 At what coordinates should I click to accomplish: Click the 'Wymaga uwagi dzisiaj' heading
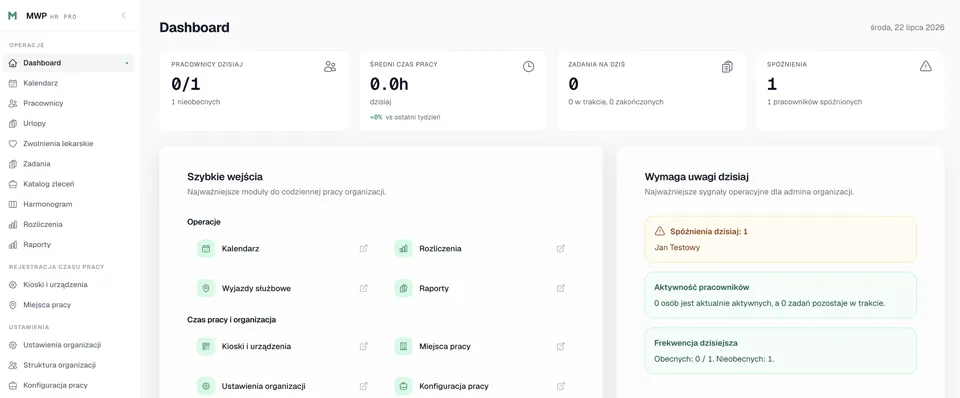click(x=697, y=177)
